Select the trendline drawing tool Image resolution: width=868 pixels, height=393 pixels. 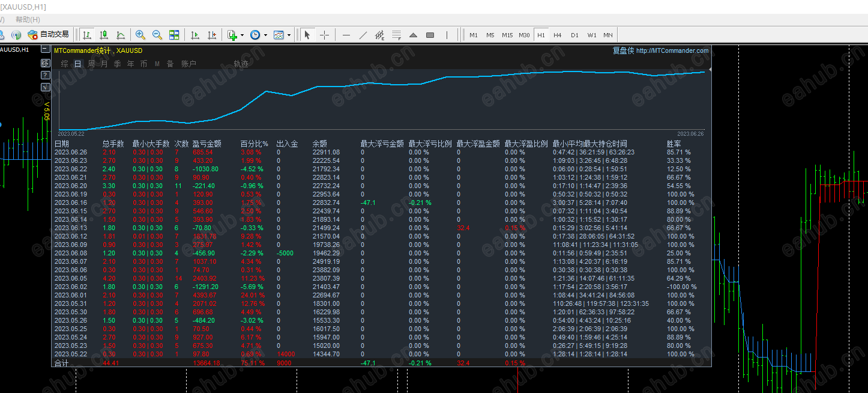363,35
